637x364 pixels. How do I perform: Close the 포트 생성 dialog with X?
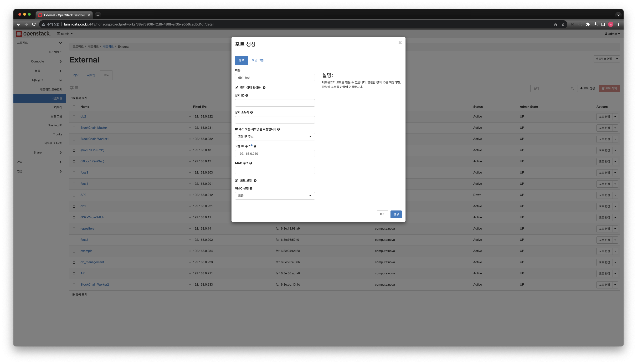click(x=400, y=43)
